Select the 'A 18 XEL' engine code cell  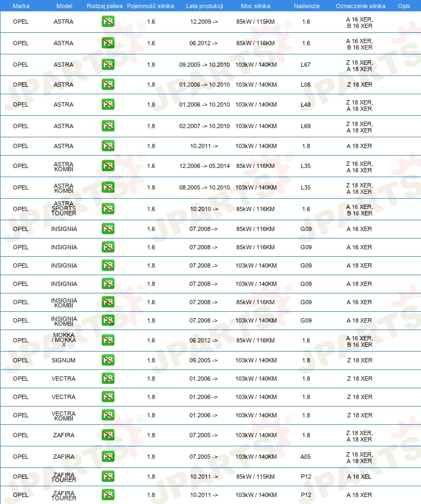[359, 477]
